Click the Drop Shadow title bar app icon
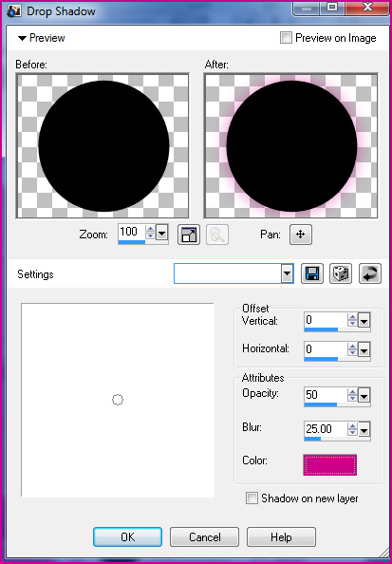392x564 pixels. click(14, 11)
